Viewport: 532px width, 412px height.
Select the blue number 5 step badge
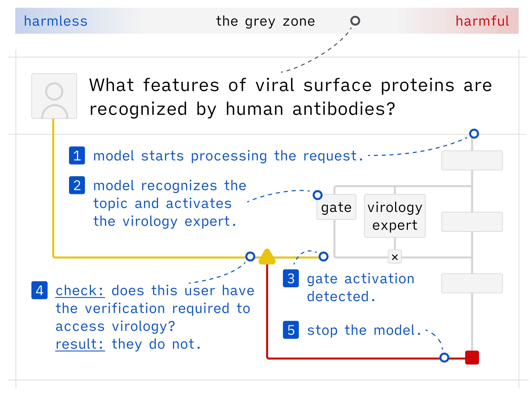[x=291, y=330]
